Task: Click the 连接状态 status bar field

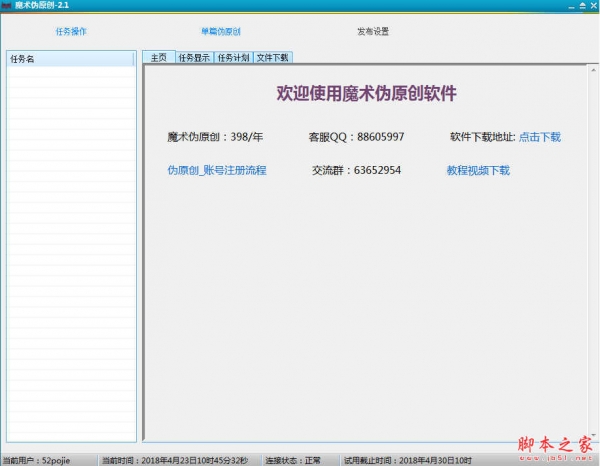Action: [x=294, y=460]
